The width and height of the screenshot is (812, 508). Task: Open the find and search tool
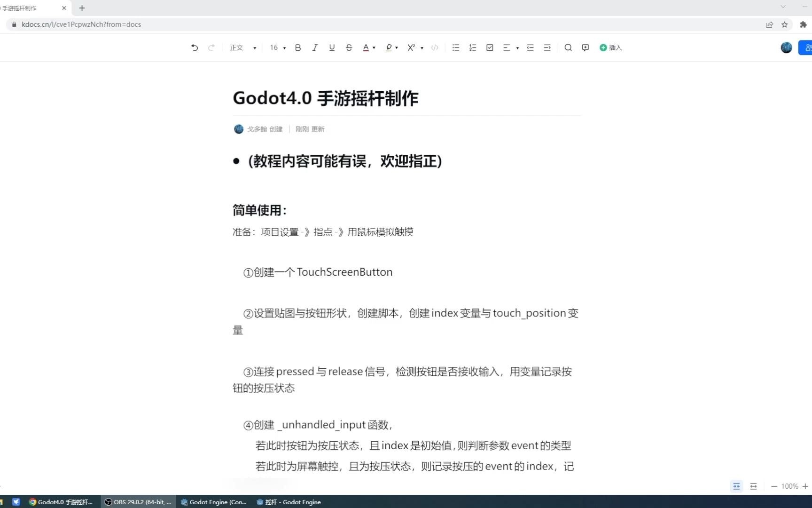(x=568, y=48)
